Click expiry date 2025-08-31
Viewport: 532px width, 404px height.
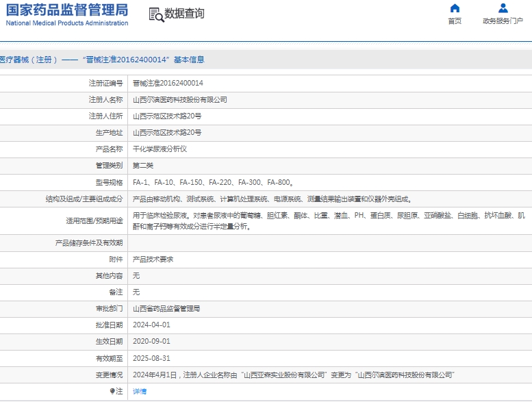point(151,358)
